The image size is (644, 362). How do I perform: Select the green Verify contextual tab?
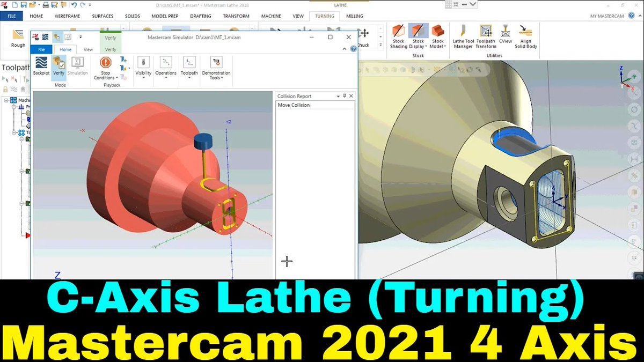(111, 49)
